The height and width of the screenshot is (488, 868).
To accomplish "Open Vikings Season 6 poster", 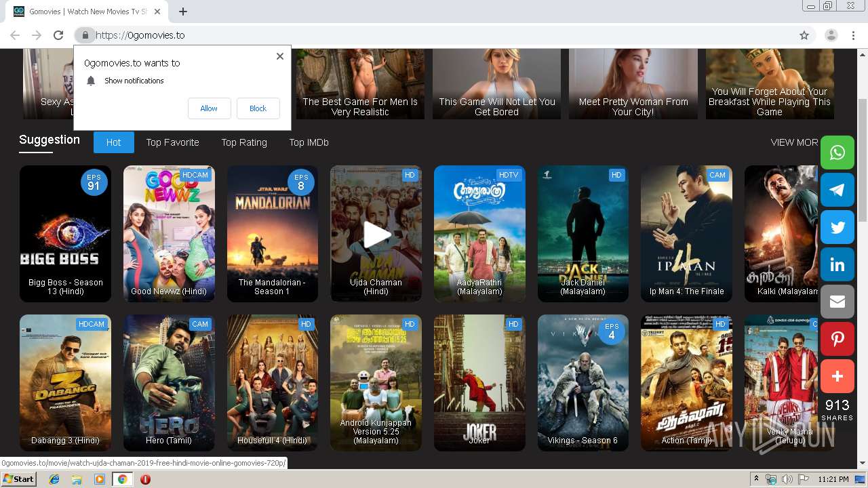I will pyautogui.click(x=583, y=383).
